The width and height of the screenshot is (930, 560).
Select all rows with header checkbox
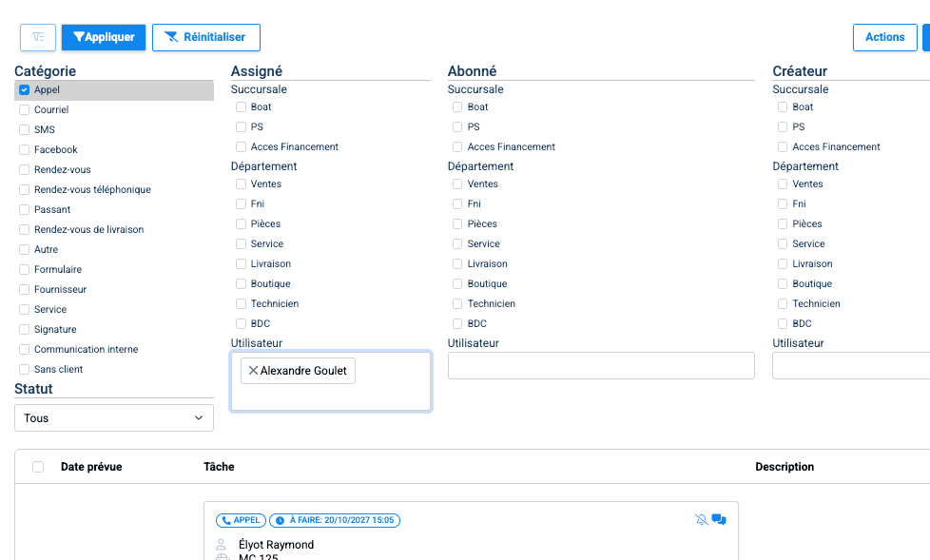pyautogui.click(x=38, y=467)
